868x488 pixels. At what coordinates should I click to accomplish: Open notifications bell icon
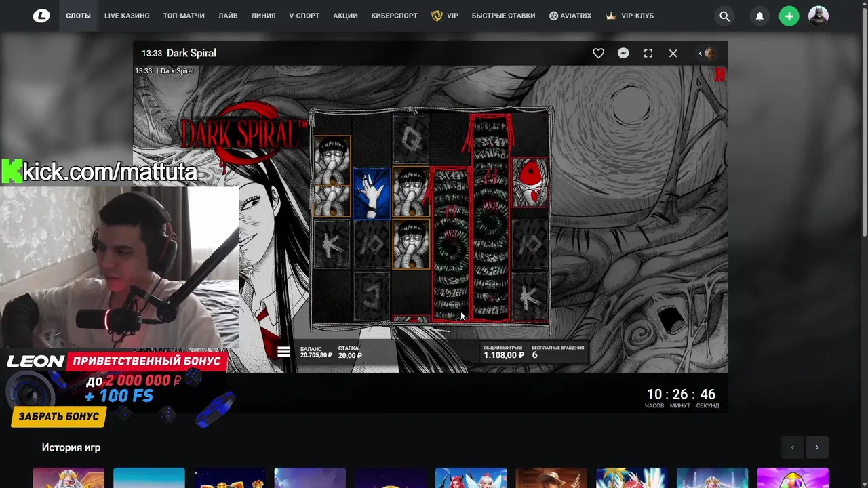759,16
